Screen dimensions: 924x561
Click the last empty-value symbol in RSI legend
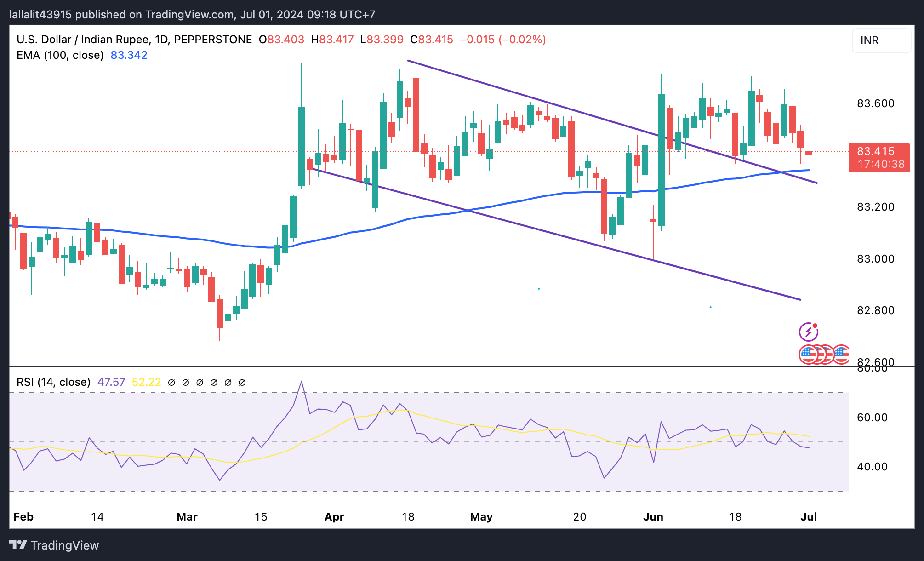(242, 382)
